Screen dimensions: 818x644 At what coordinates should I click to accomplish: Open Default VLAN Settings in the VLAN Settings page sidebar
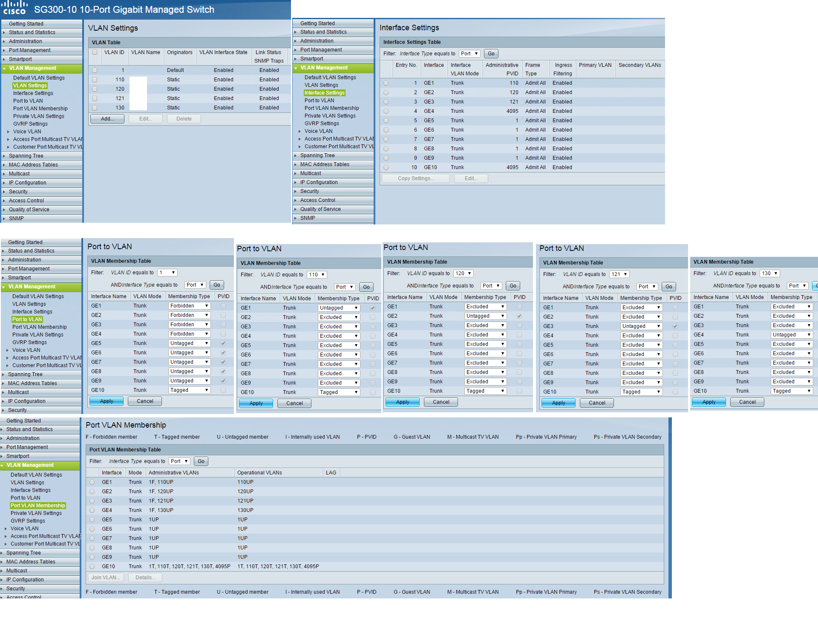coord(39,78)
